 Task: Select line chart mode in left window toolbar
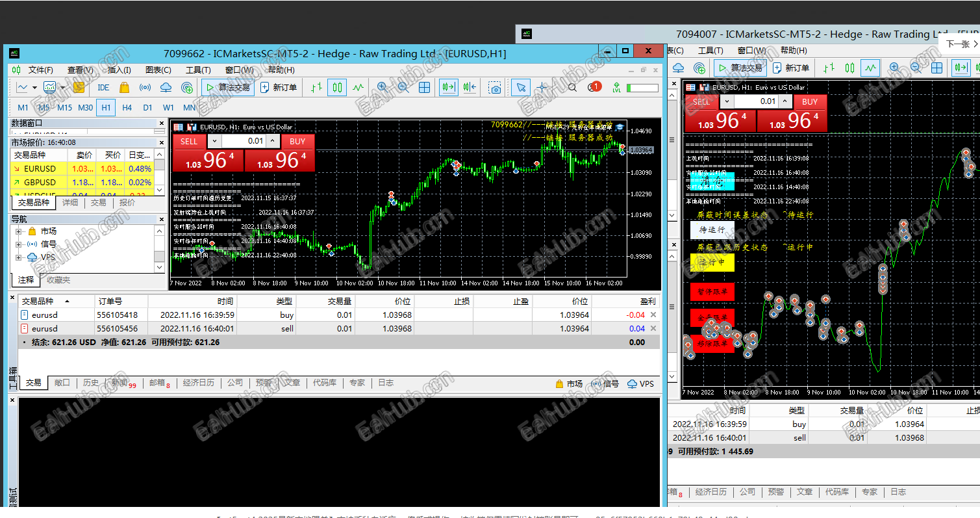(x=358, y=88)
